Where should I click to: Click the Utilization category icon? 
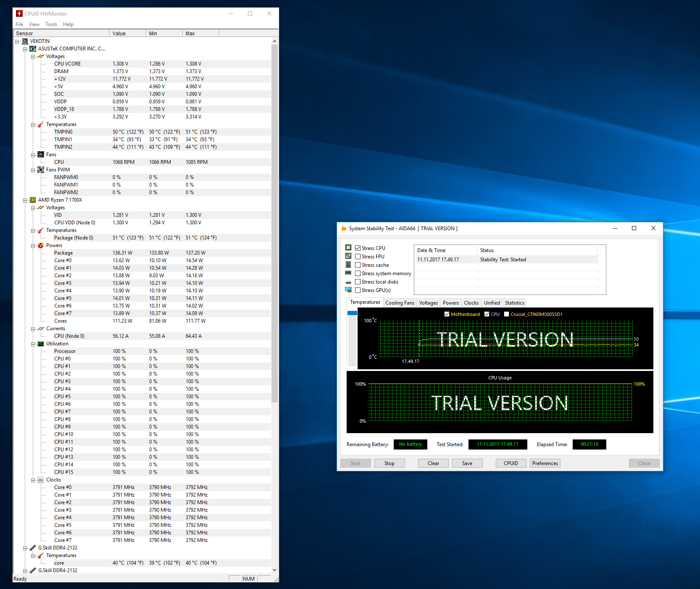[41, 344]
